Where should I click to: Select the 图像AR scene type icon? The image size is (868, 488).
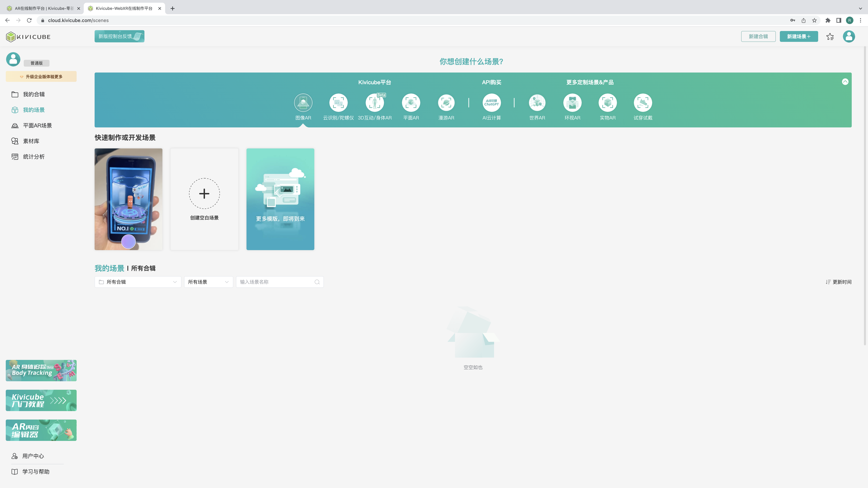point(303,103)
